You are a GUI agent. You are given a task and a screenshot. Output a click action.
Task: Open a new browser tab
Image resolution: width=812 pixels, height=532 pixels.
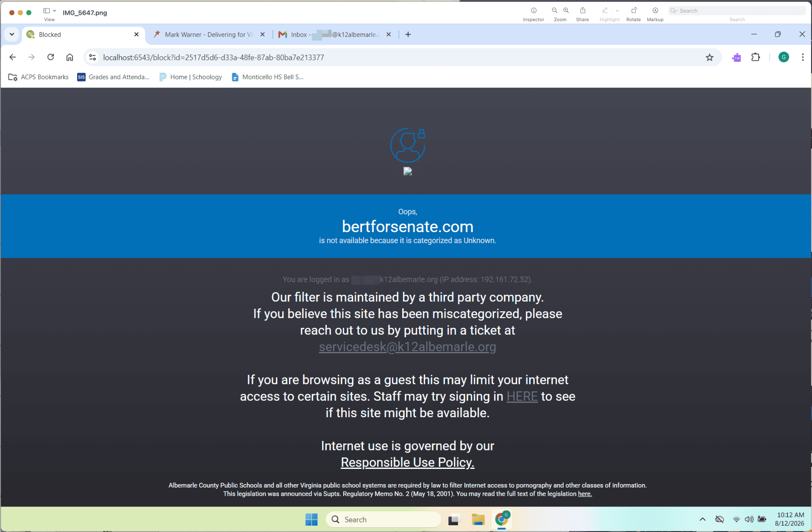(x=408, y=35)
